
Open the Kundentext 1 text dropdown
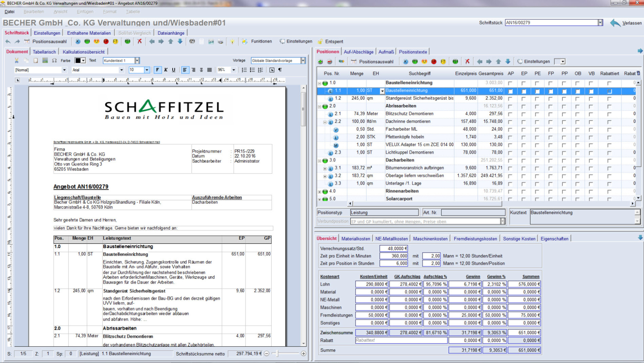[x=137, y=61]
